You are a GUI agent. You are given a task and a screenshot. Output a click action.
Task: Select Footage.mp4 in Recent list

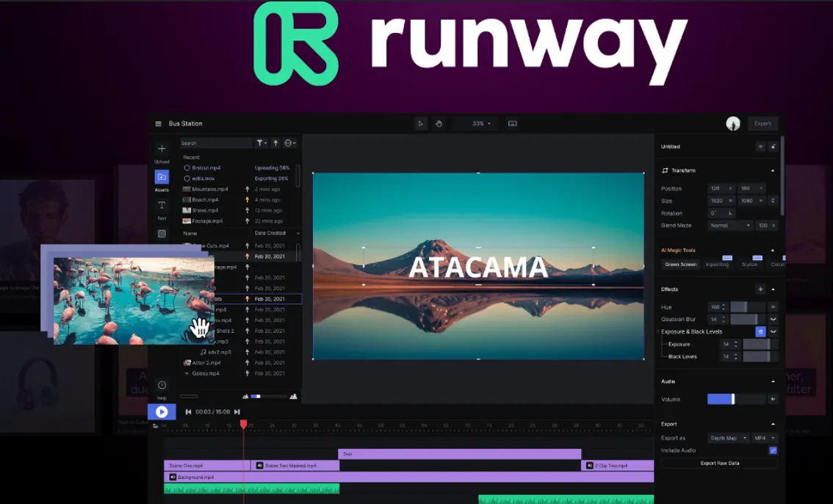[207, 221]
